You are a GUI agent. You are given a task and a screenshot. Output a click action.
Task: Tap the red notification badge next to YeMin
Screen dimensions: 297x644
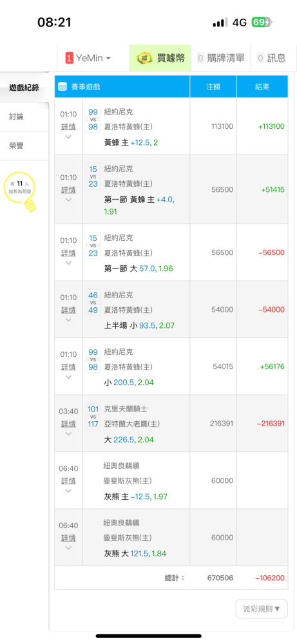[x=69, y=59]
